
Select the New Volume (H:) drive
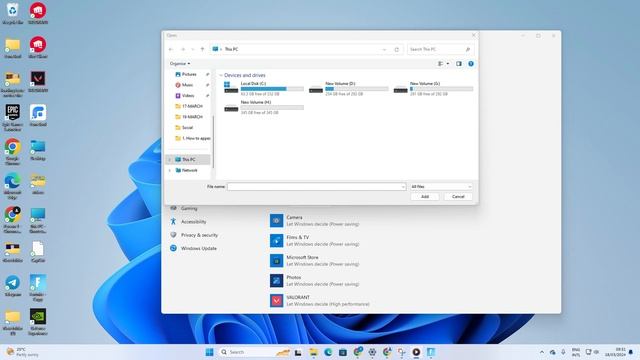tap(264, 107)
